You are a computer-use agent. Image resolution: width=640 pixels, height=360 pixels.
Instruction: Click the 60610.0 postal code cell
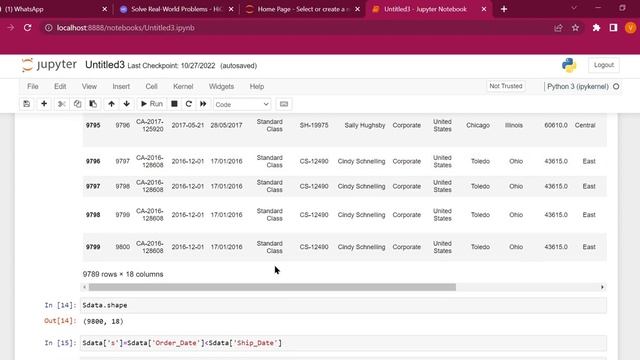click(x=556, y=125)
